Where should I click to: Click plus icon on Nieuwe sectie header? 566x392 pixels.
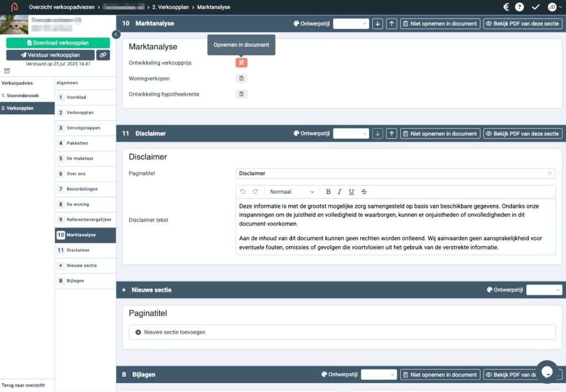(124, 290)
